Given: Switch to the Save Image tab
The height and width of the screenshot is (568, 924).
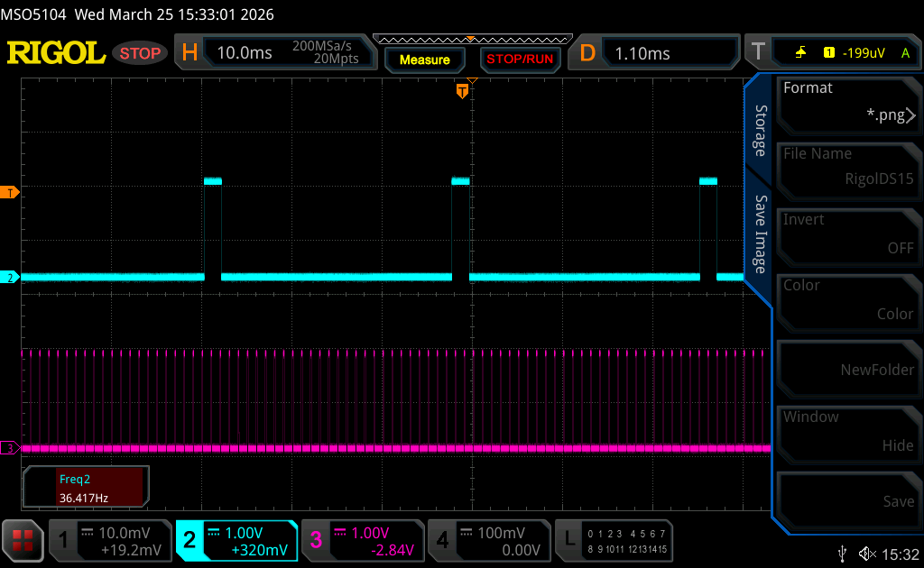Looking at the screenshot, I should (760, 234).
